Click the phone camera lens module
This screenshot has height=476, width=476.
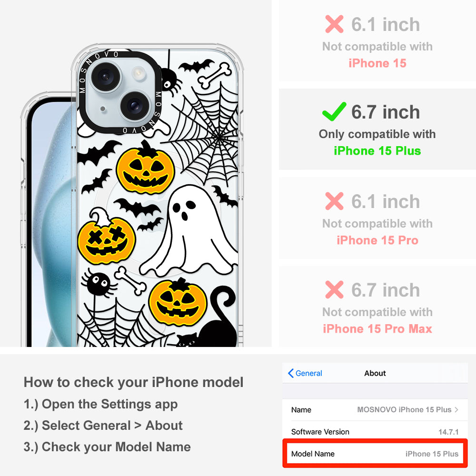click(x=120, y=92)
